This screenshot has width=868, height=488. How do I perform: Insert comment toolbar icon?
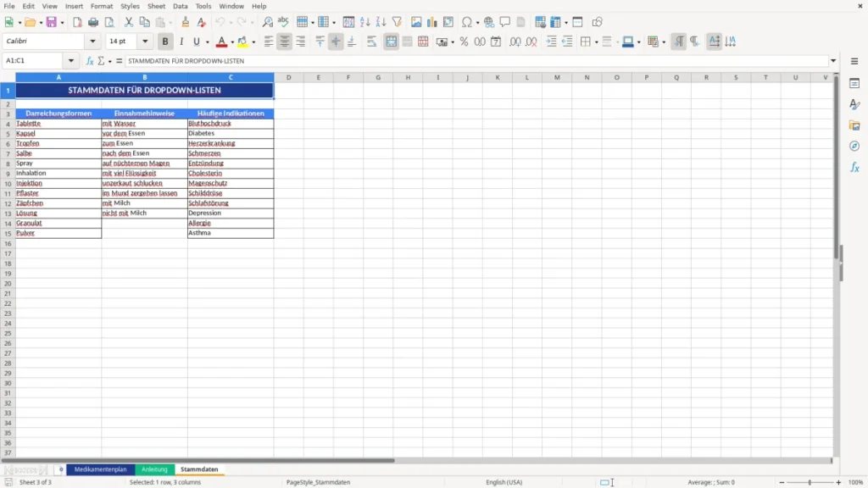coord(505,22)
